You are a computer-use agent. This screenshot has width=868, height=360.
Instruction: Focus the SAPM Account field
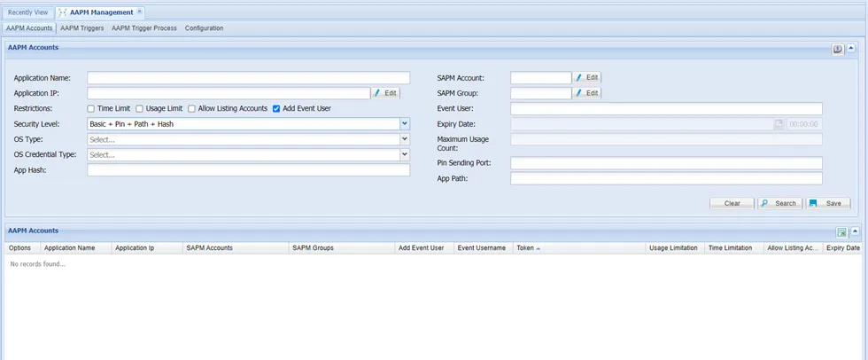tap(541, 77)
